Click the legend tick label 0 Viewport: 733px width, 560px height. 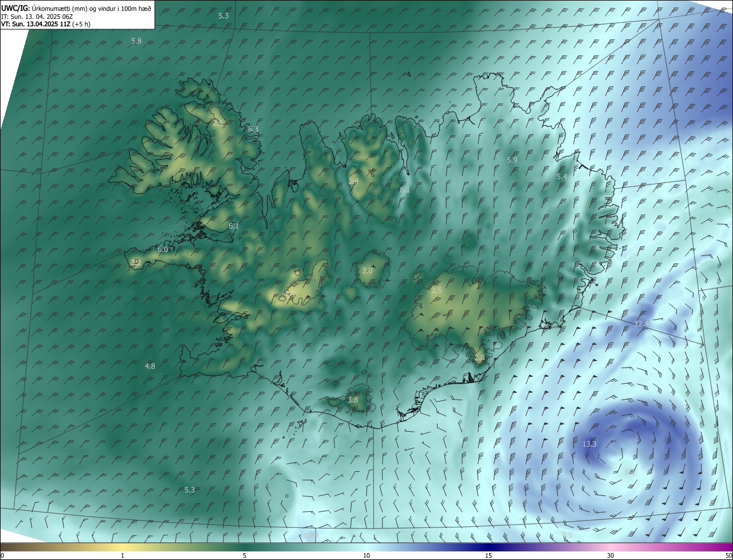pos(2,556)
